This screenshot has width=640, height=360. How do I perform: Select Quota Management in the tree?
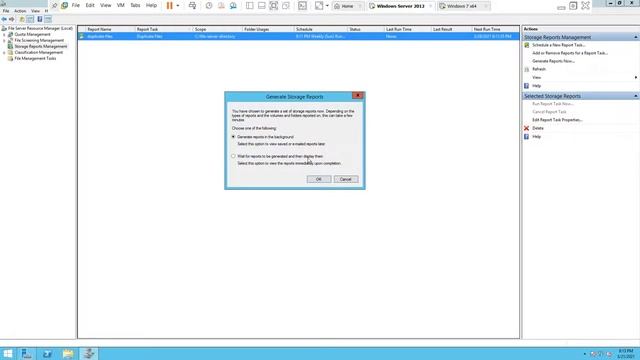coord(32,35)
